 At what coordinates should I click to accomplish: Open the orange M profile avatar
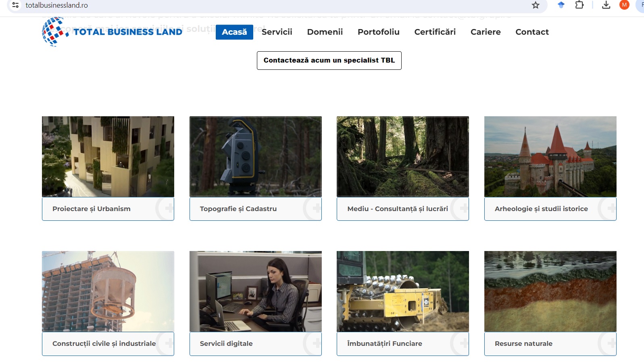(624, 5)
